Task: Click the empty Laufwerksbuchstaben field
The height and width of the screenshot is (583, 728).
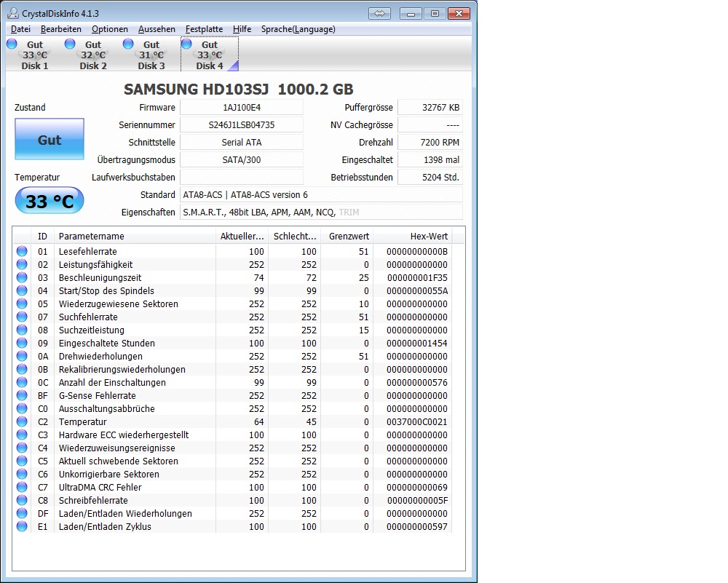Action: [242, 177]
